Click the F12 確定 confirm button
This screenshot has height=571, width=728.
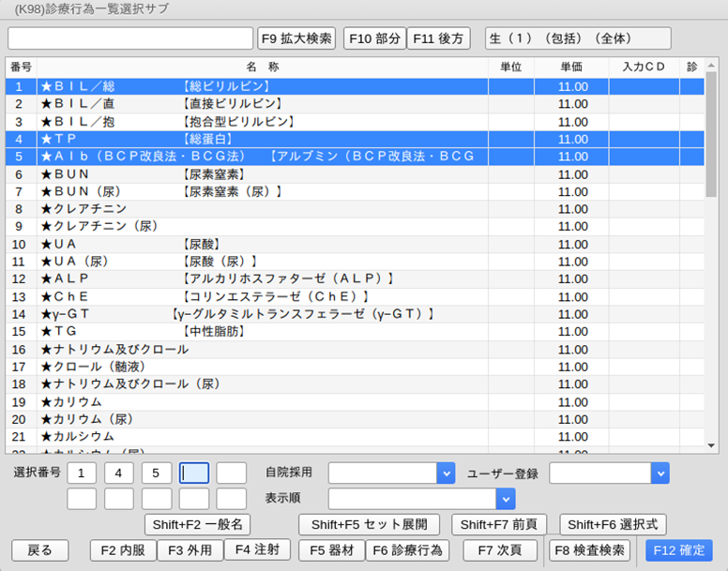pyautogui.click(x=679, y=550)
